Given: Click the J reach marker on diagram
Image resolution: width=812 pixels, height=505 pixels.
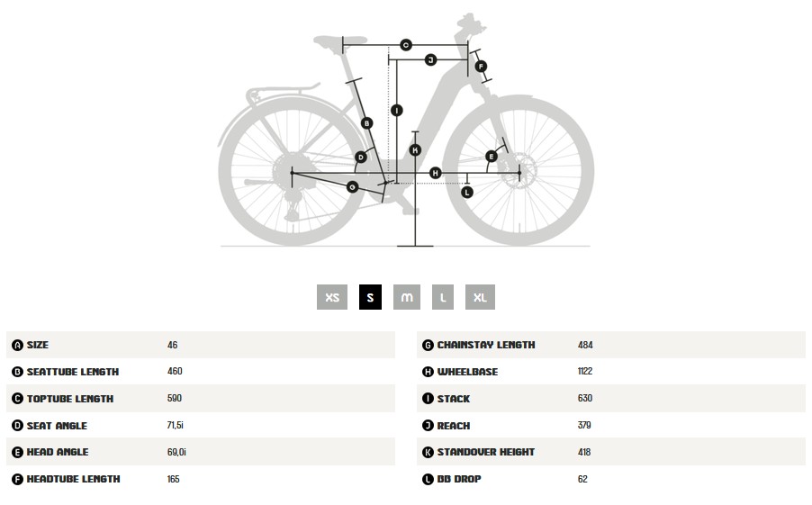Looking at the screenshot, I should pos(431,60).
